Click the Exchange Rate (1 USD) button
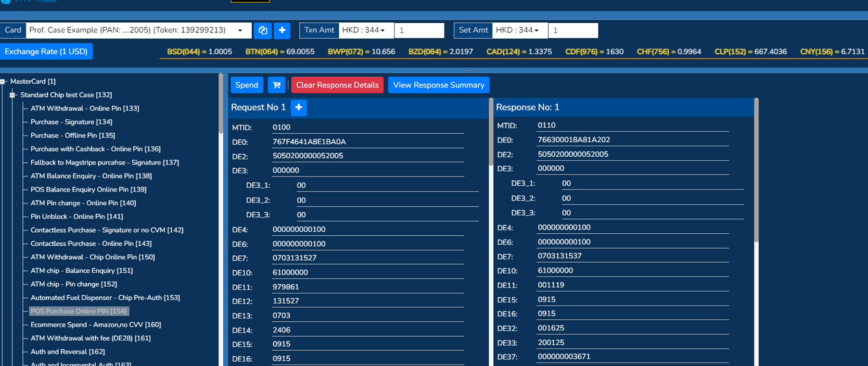 tap(46, 51)
